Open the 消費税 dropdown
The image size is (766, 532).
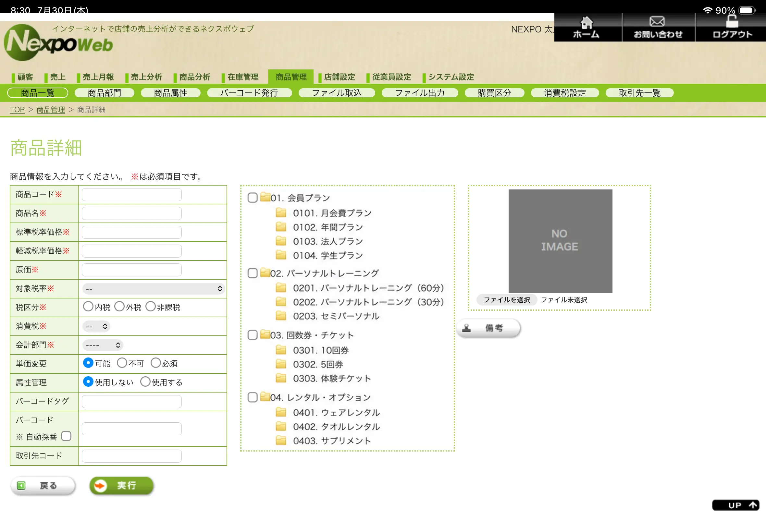point(96,326)
